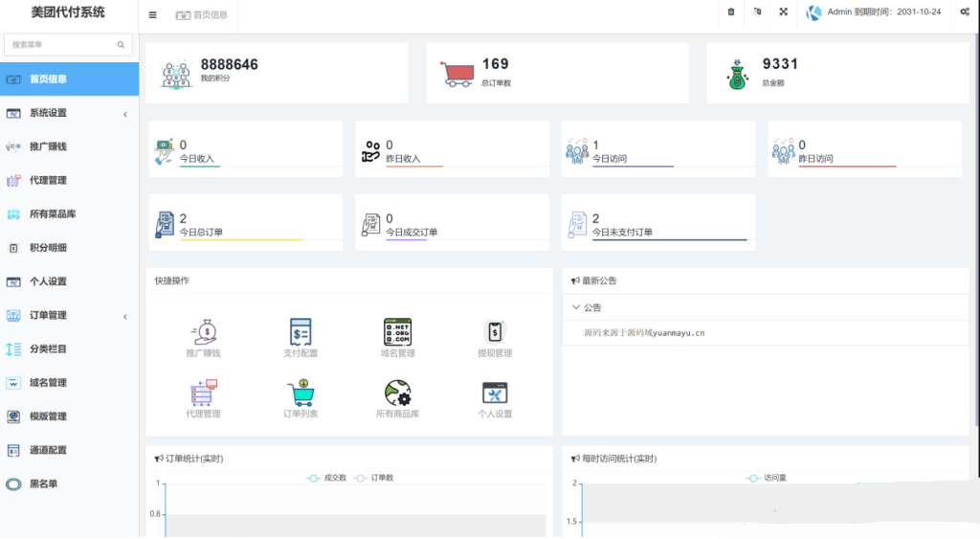This screenshot has height=539, width=980.
Task: Expand the 系统设置 sidebar submenu
Action: click(x=69, y=113)
